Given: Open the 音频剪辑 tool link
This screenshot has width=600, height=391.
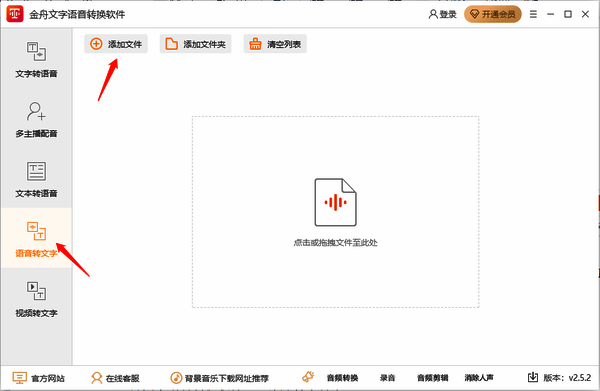Looking at the screenshot, I should click(432, 378).
